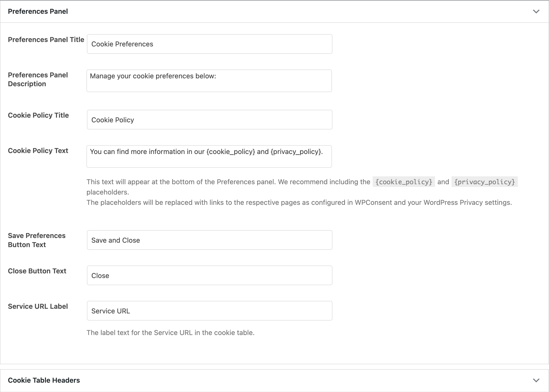This screenshot has width=549, height=392.
Task: Click the Close Button Text label
Action: [37, 271]
